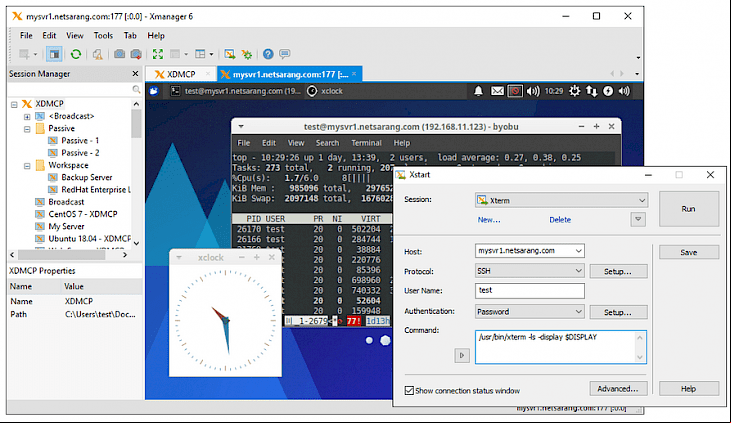Collapse the Workspace folder

tap(27, 166)
